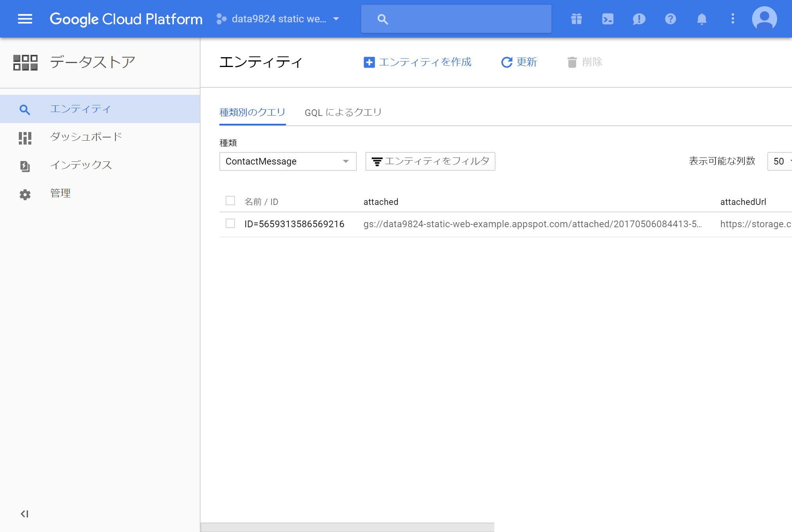Image resolution: width=792 pixels, height=532 pixels.
Task: Select all entities header checkbox
Action: (x=230, y=201)
